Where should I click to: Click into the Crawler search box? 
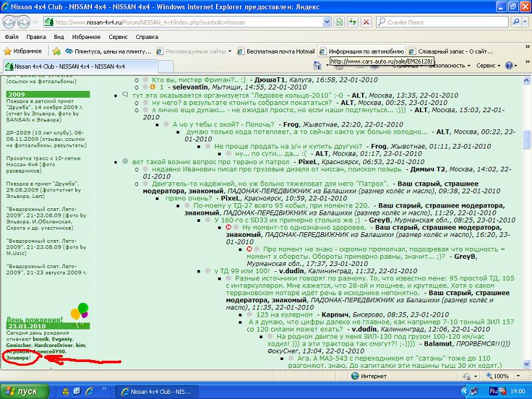(x=442, y=23)
